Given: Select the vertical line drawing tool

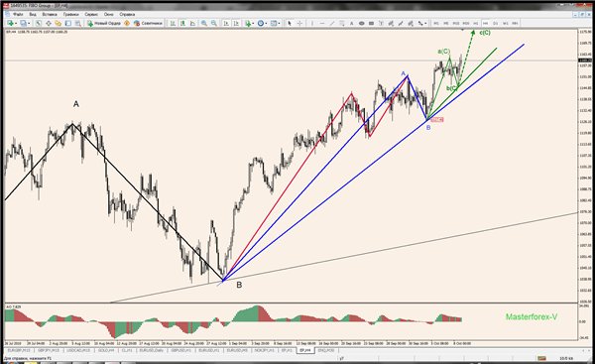Looking at the screenshot, I should pyautogui.click(x=312, y=23).
